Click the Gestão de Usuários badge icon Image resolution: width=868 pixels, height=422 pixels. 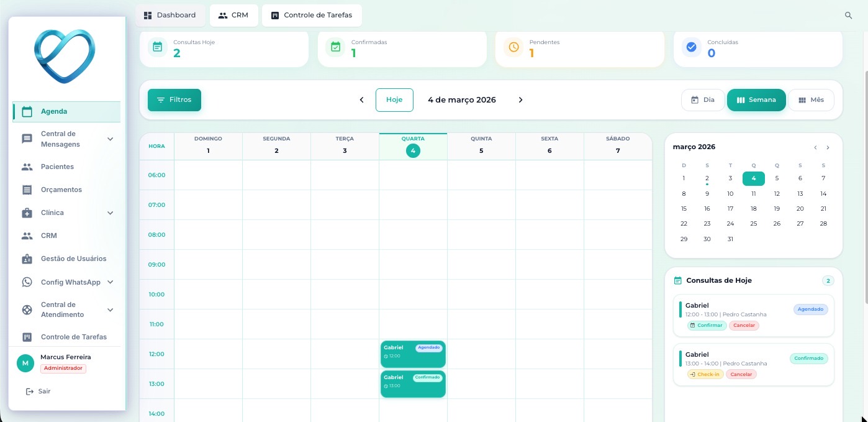click(27, 259)
